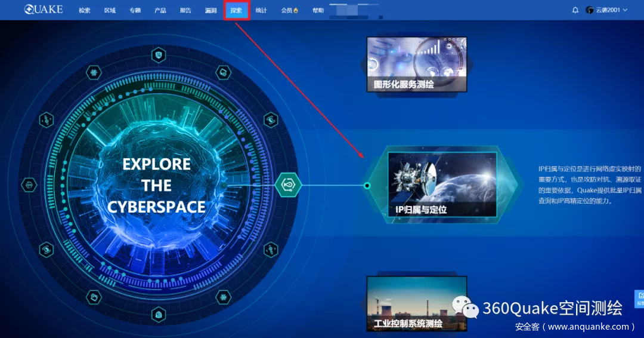Open the notification bell
This screenshot has width=644, height=338.
[575, 10]
